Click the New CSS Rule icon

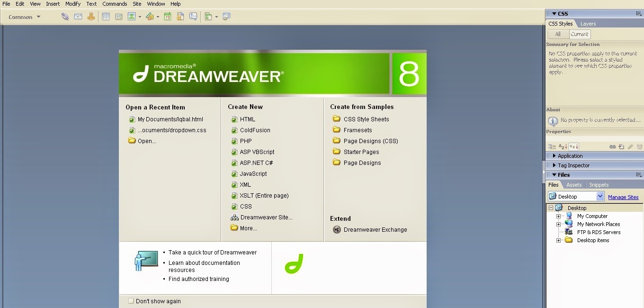(x=620, y=146)
